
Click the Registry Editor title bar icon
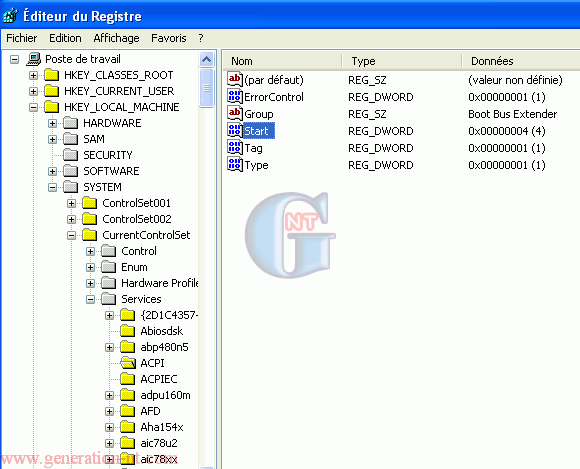click(x=10, y=16)
